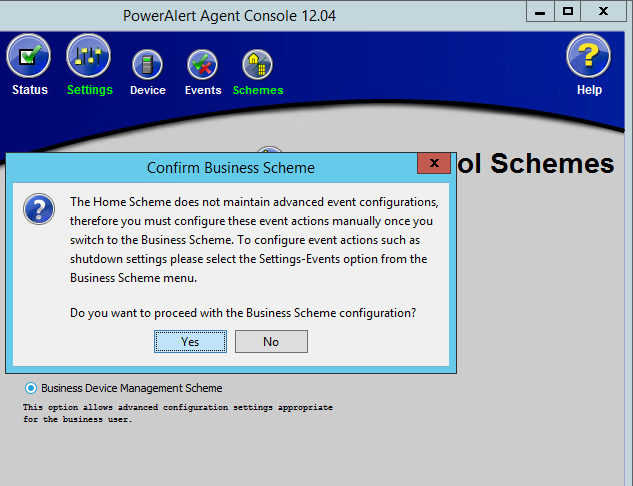Decline with the No button
Image resolution: width=633 pixels, height=486 pixels.
(271, 341)
